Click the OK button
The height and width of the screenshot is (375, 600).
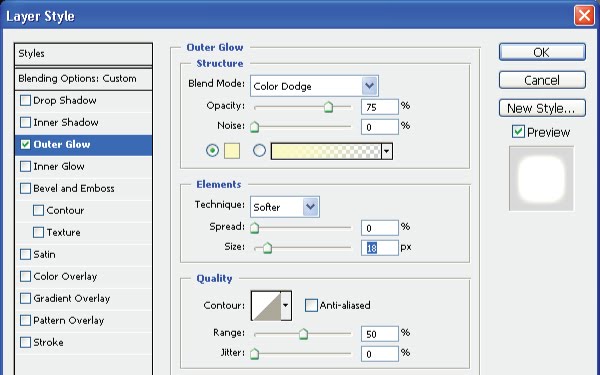pyautogui.click(x=542, y=52)
